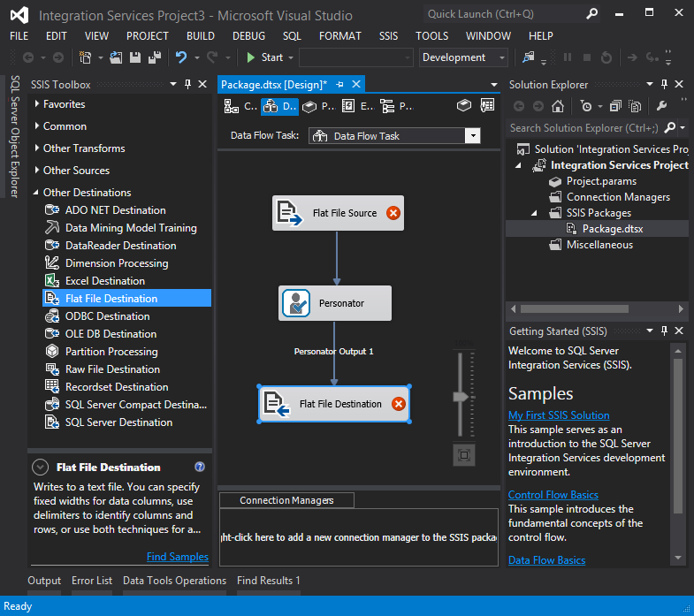Image resolution: width=694 pixels, height=616 pixels.
Task: Open the Development configuration dropdown
Action: click(x=502, y=57)
